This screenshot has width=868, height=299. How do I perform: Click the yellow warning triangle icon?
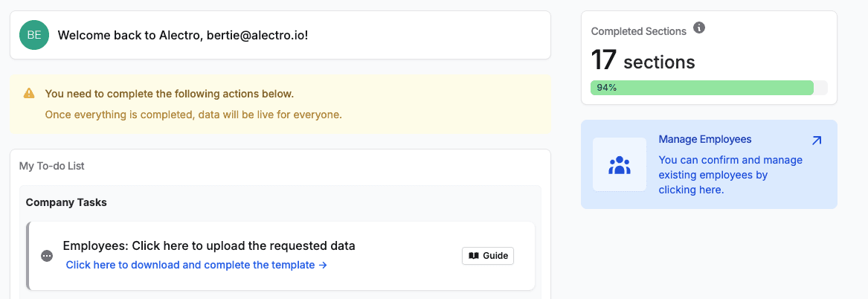click(x=29, y=94)
